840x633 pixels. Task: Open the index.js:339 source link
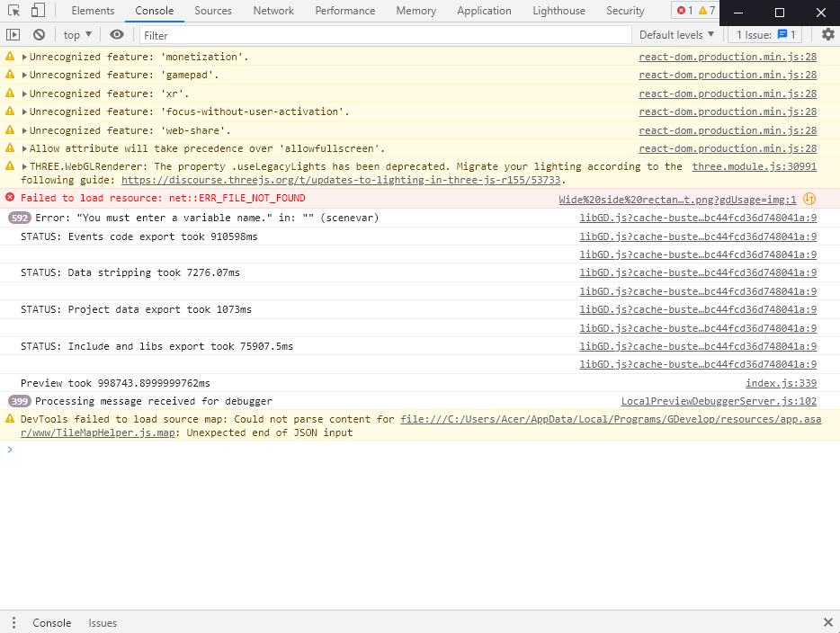(781, 383)
